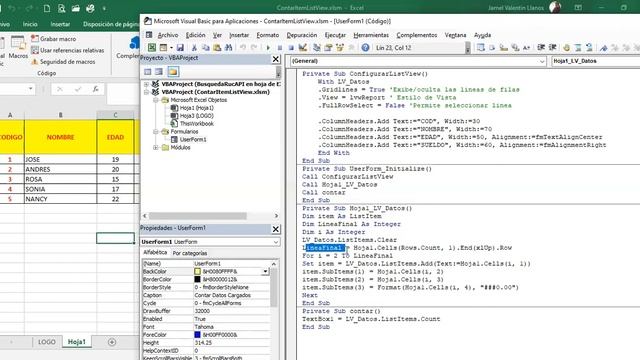Click the View Code icon in Project panel

point(148,72)
